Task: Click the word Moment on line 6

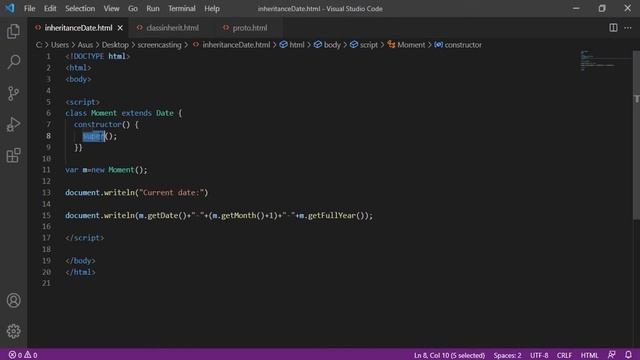Action: tap(104, 113)
